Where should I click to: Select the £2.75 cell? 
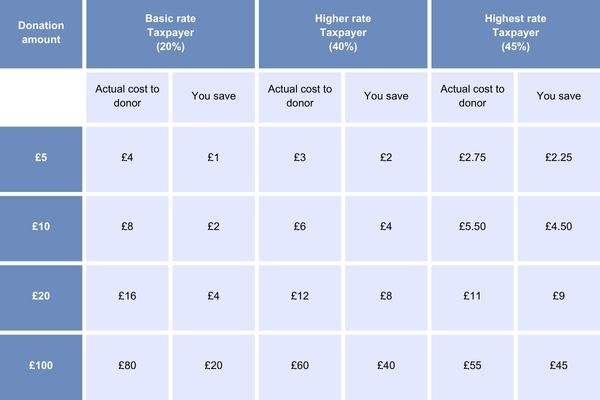(473, 159)
